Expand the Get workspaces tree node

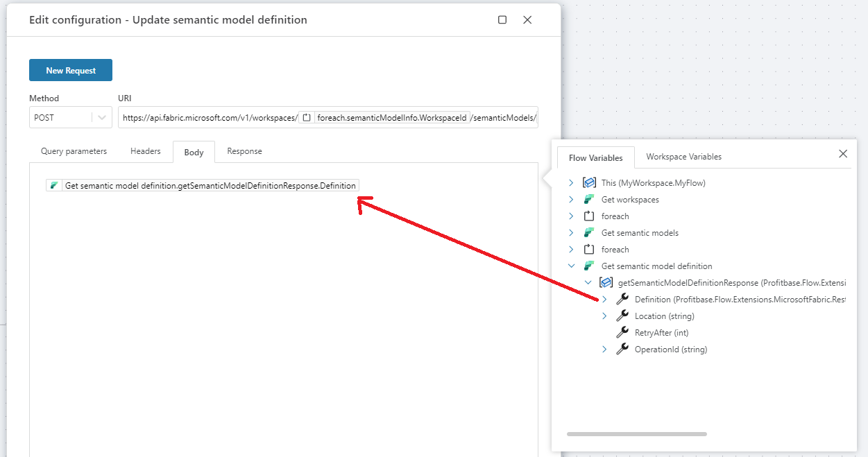click(571, 200)
